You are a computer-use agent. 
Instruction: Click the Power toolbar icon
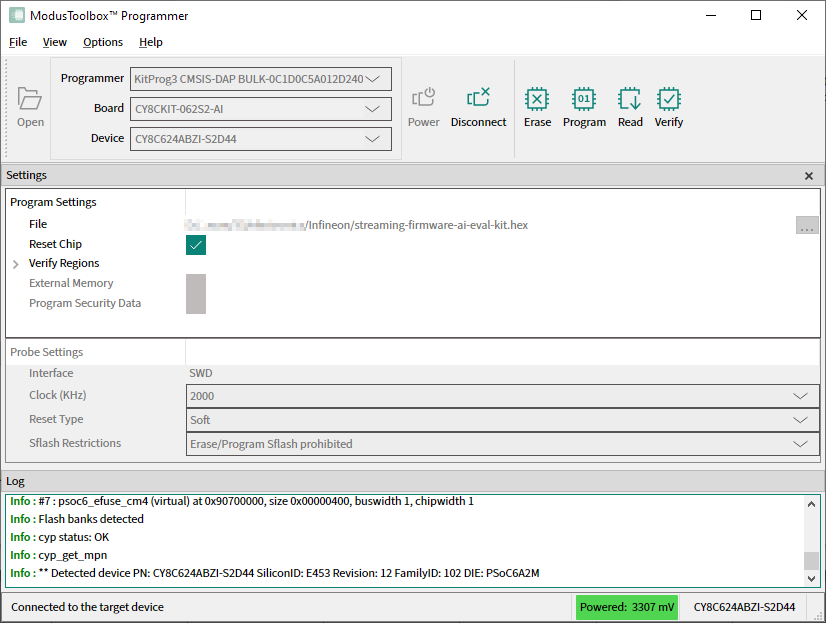424,98
